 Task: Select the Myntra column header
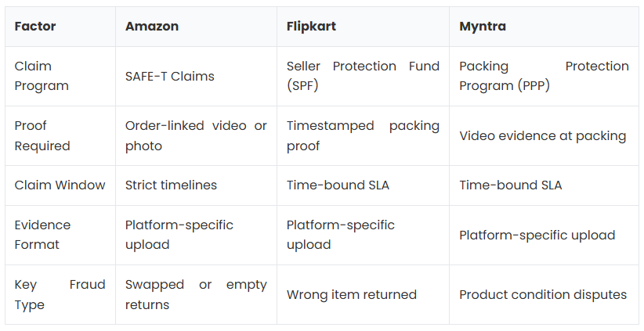tap(544, 27)
